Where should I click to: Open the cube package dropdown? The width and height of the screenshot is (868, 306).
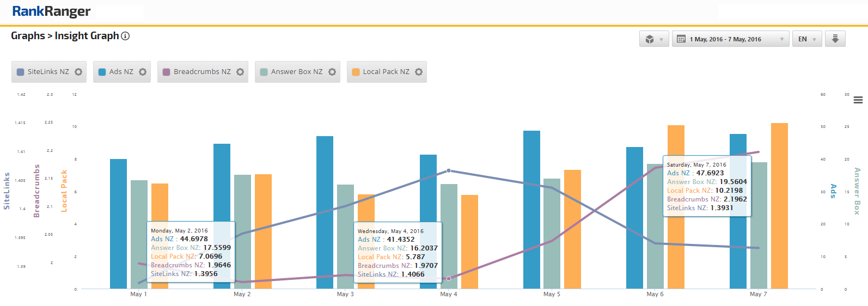653,39
